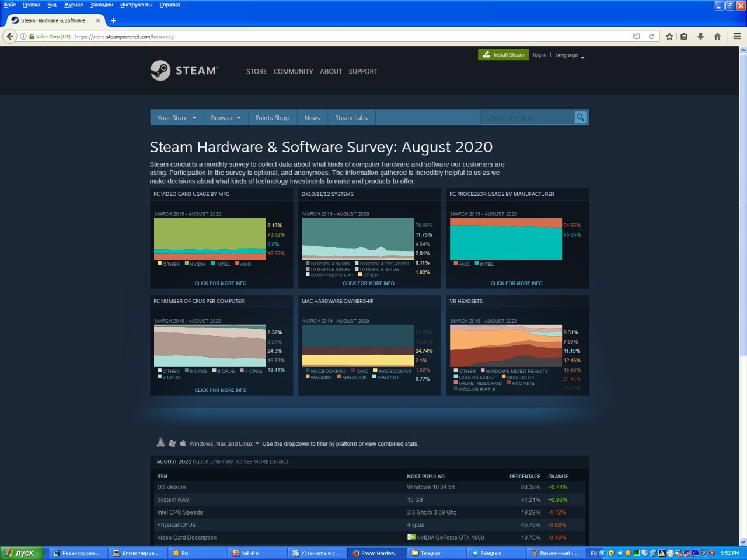Open the Steam Labs tab
Image resolution: width=747 pixels, height=560 pixels.
coord(351,118)
